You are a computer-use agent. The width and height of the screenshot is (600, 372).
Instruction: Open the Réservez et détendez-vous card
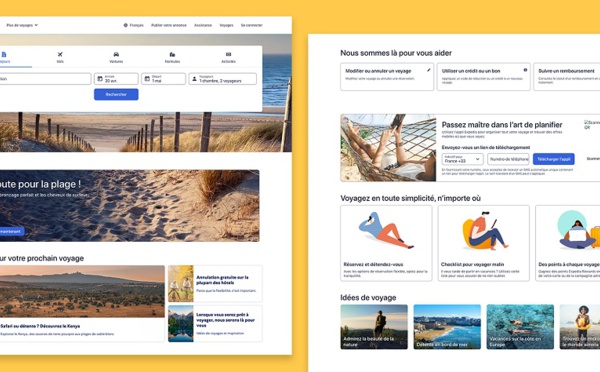click(386, 243)
